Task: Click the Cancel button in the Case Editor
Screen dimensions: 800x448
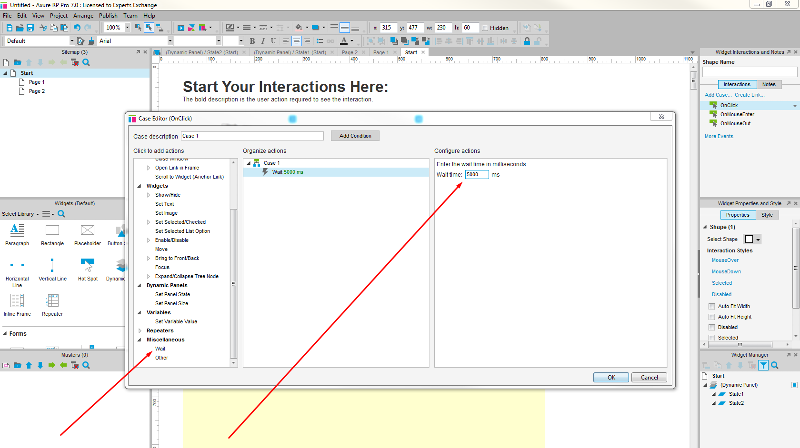Action: point(649,378)
